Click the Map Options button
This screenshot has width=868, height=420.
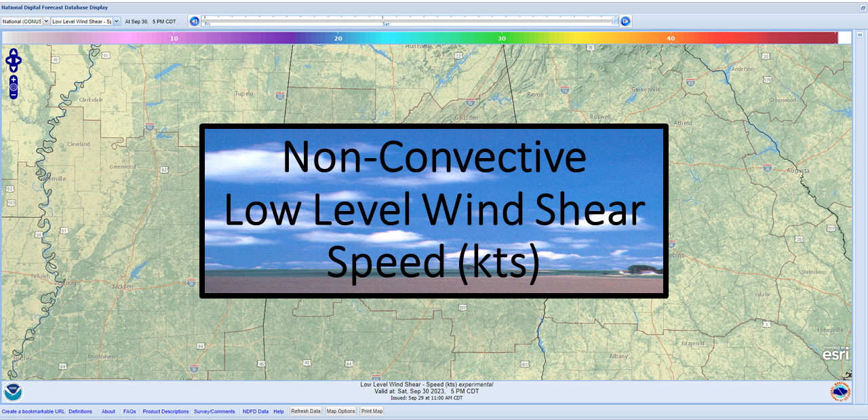tap(340, 411)
